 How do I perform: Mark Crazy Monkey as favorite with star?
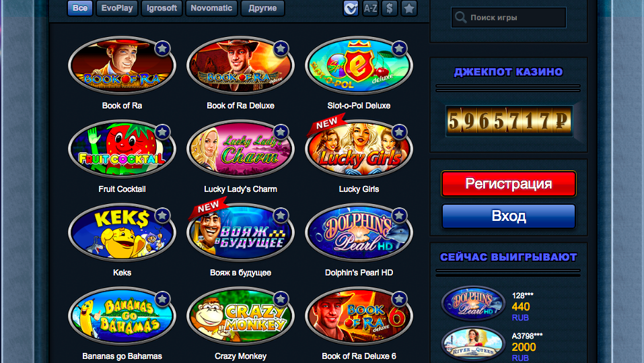pos(281,299)
